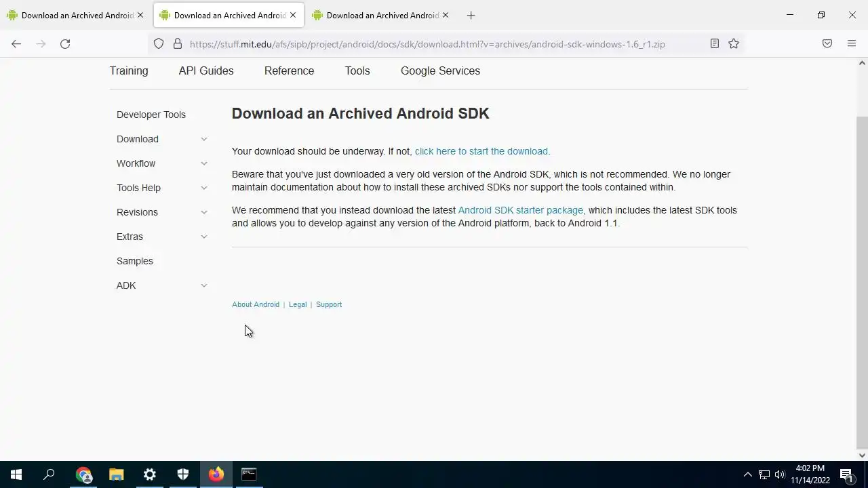Expand the Tools Help sidebar section
This screenshot has width=868, height=488.
(x=203, y=188)
